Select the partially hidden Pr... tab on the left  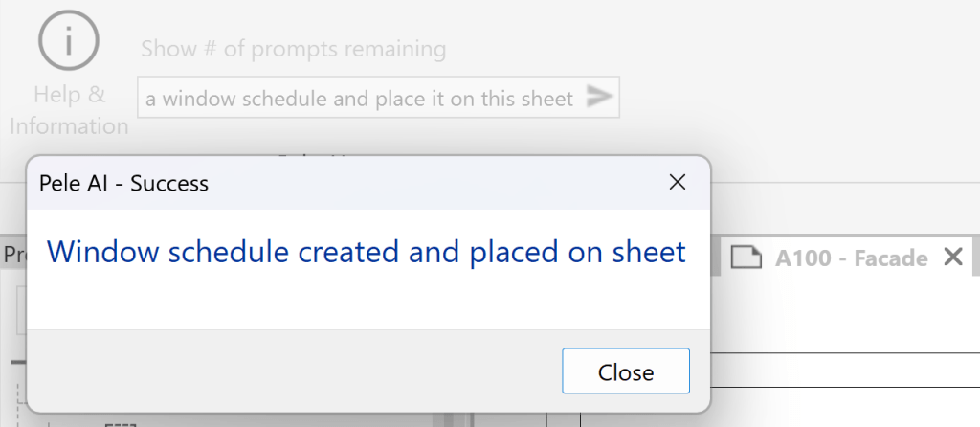(13, 255)
